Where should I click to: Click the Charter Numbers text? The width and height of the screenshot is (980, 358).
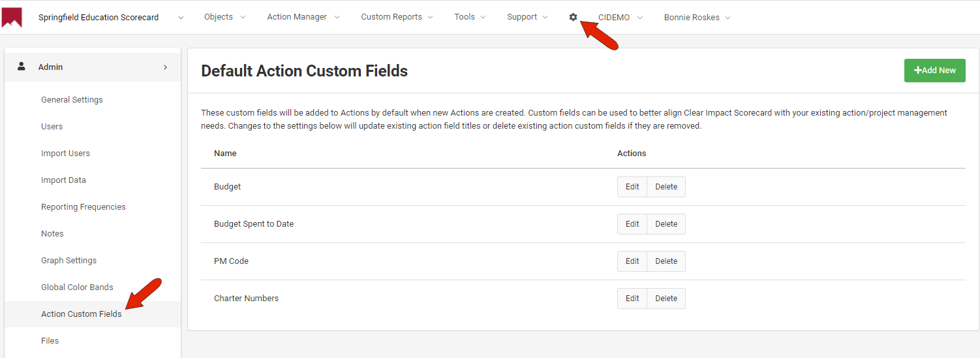(246, 299)
